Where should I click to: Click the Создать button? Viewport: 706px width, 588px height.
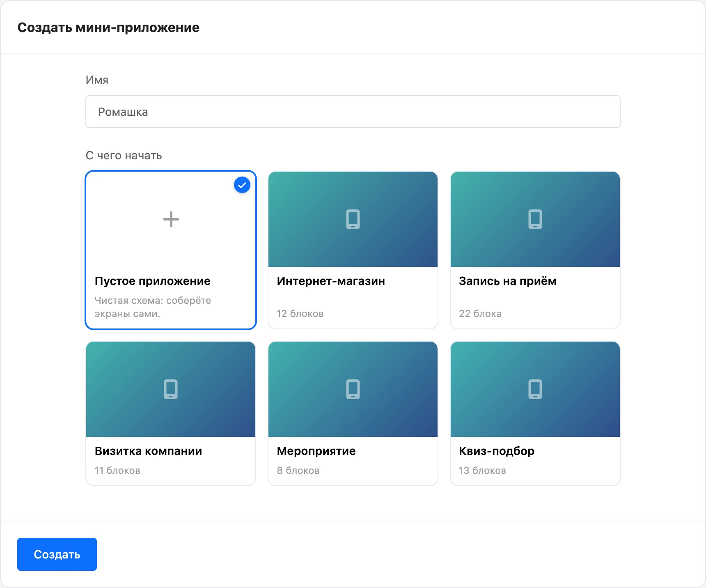pos(57,554)
